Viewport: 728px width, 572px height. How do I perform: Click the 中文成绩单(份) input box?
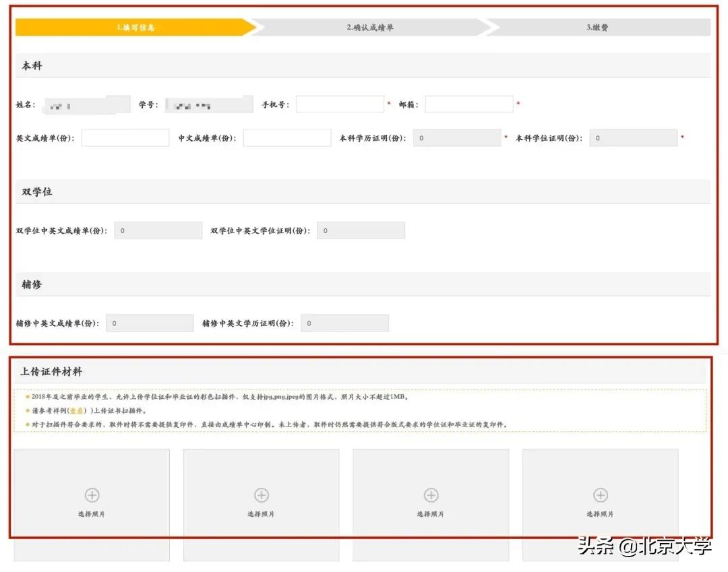287,137
